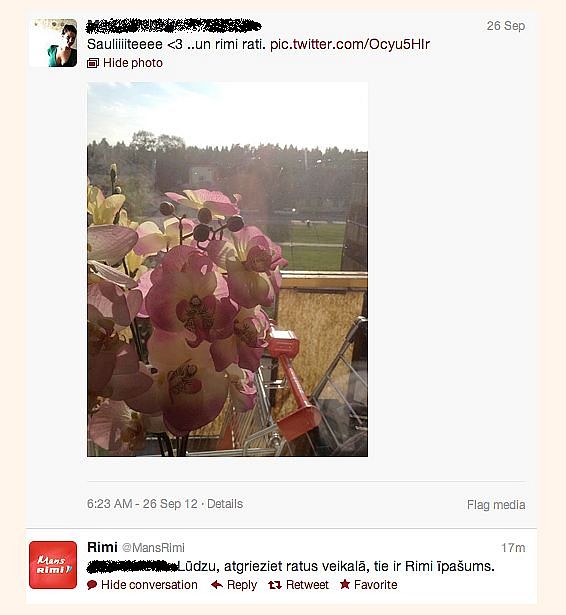Image resolution: width=566 pixels, height=615 pixels.
Task: Click the reply arrow icon
Action: 217,585
